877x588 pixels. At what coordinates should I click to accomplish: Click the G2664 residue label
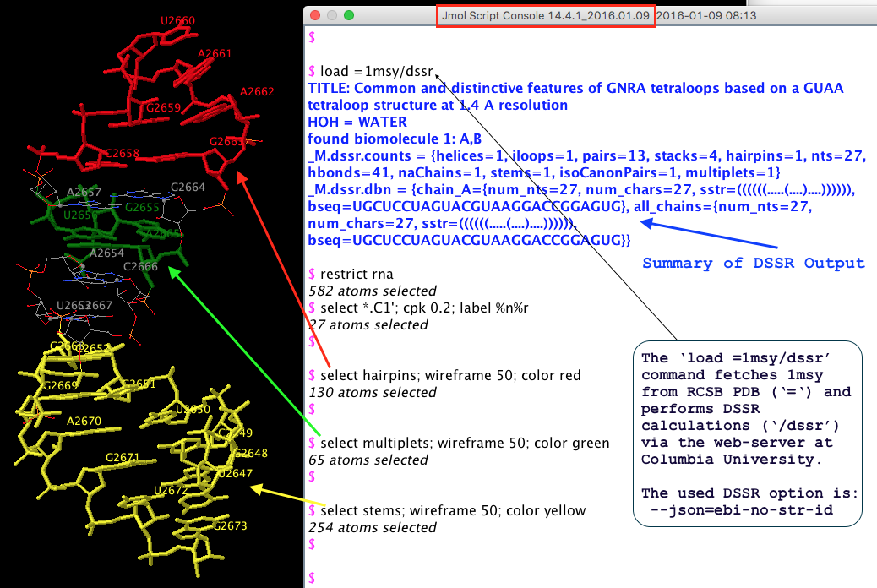[188, 187]
